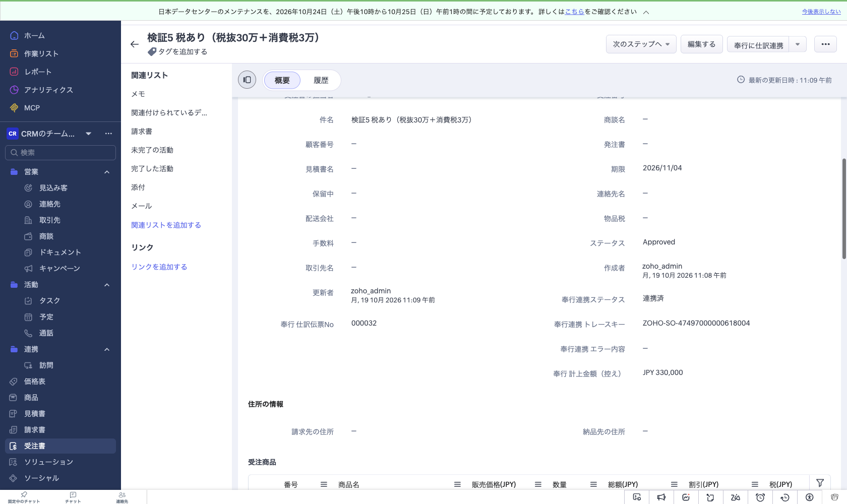This screenshot has width=847, height=504.
Task: Open the recent items clock icon in bottom bar
Action: tap(785, 497)
